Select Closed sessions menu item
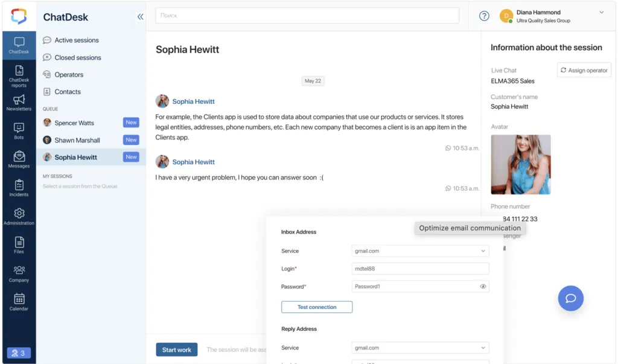 (x=78, y=58)
